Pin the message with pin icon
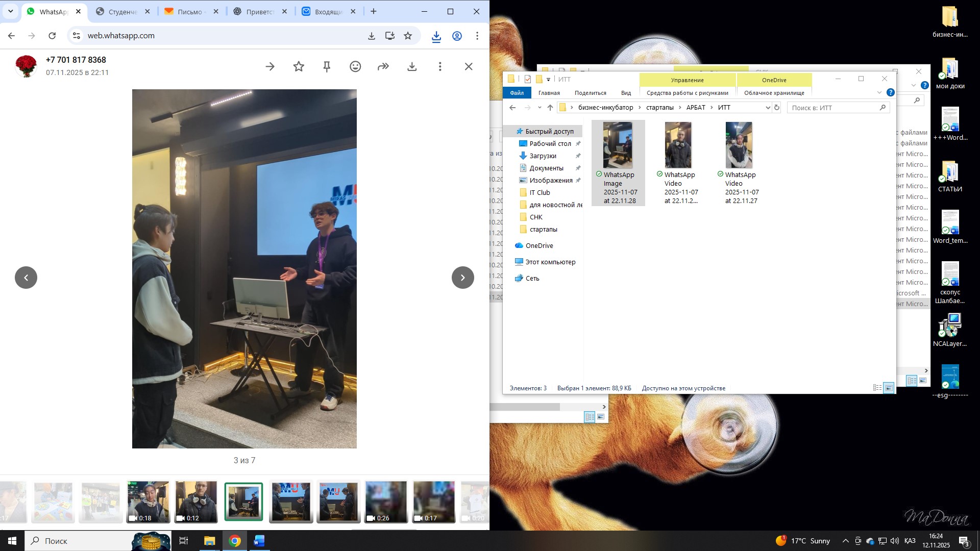Screen dimensions: 980x551 click(x=327, y=67)
